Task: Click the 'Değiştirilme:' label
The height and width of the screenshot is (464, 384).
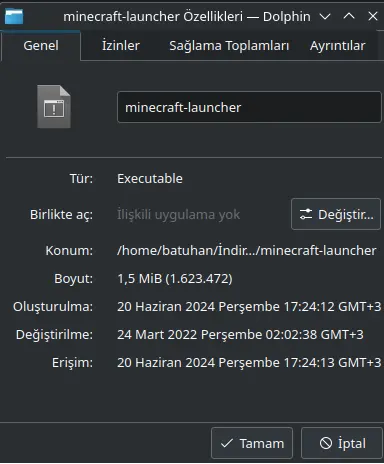Action: pos(54,334)
